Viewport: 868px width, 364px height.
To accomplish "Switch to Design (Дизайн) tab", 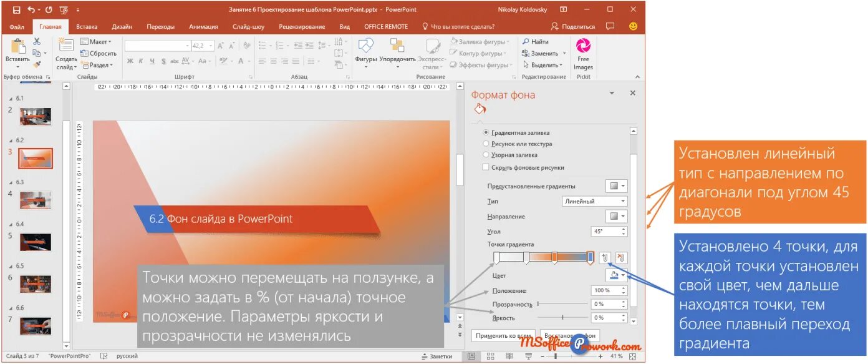I will [x=122, y=27].
